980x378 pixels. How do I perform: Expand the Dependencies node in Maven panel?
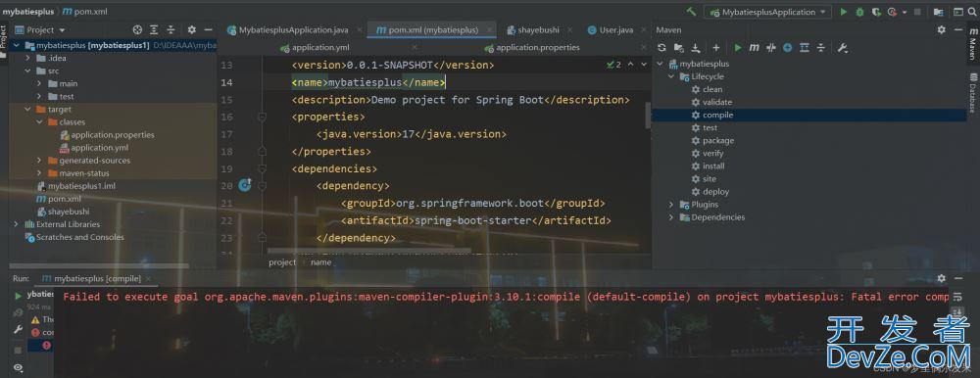coord(672,217)
